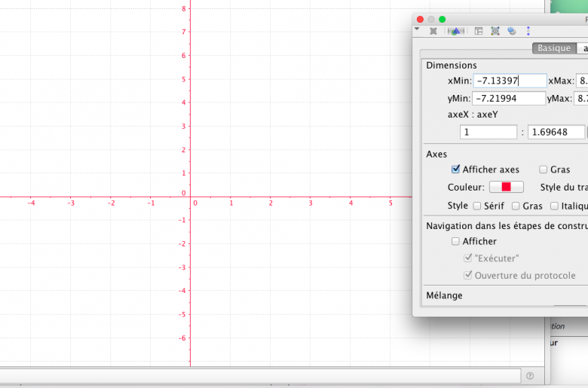This screenshot has height=388, width=588.
Task: Click the input bar help icon
Action: coord(530,375)
